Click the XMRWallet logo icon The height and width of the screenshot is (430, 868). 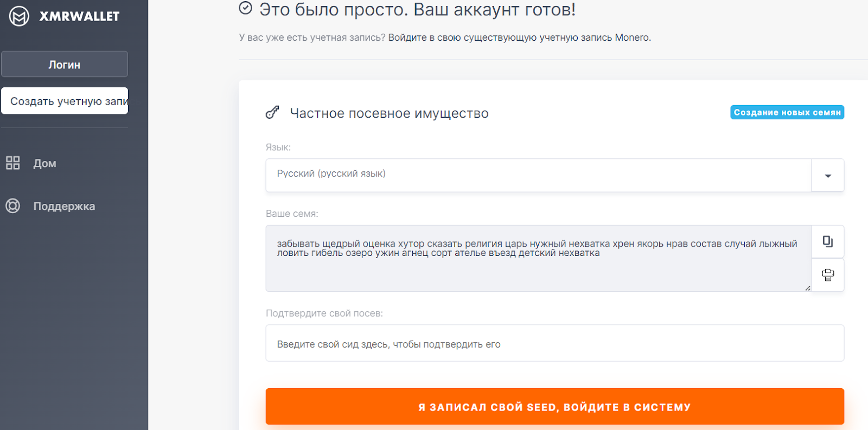pyautogui.click(x=19, y=16)
